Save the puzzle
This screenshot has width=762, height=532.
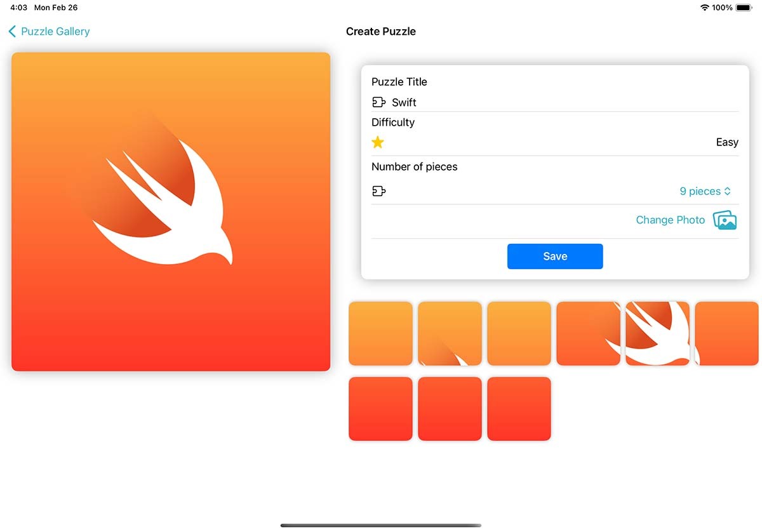pos(555,256)
